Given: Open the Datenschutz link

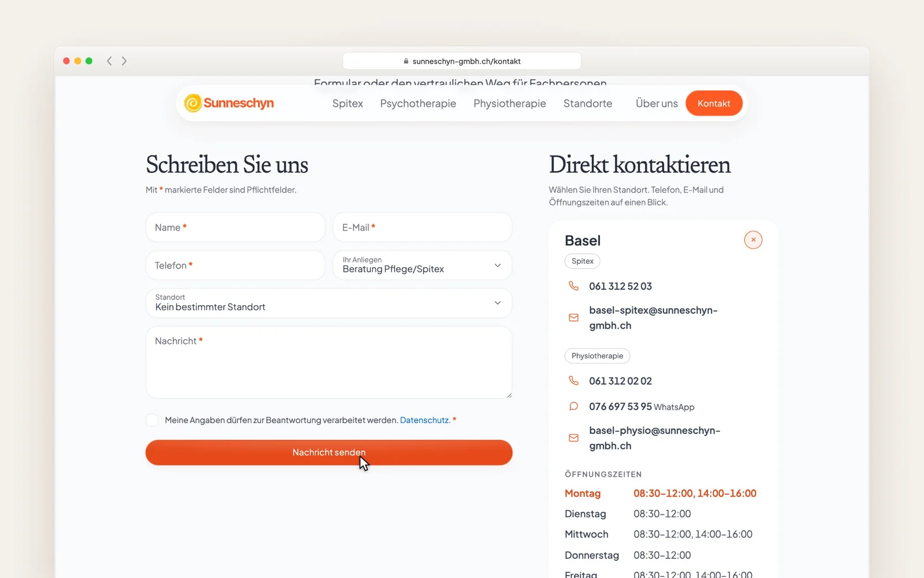Looking at the screenshot, I should [425, 420].
